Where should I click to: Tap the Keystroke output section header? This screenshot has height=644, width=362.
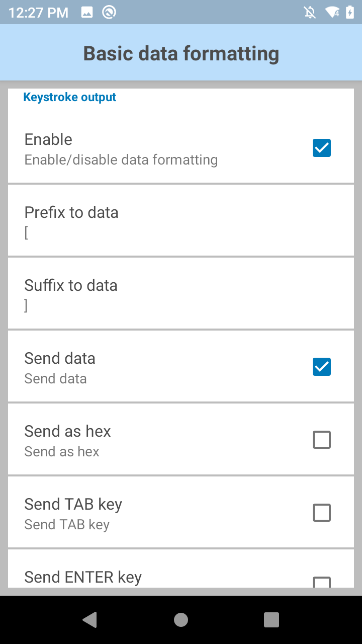coord(70,97)
